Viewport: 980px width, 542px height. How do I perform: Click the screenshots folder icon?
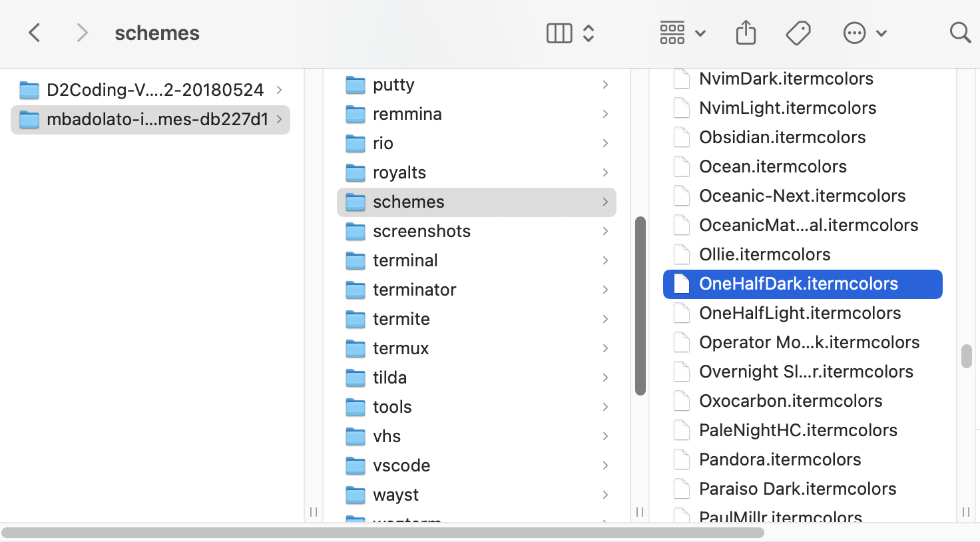coord(356,231)
